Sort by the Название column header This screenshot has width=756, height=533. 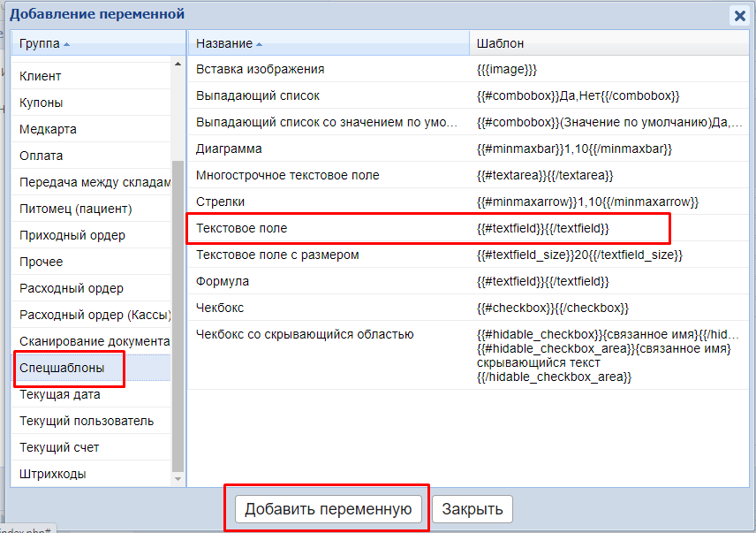point(224,43)
